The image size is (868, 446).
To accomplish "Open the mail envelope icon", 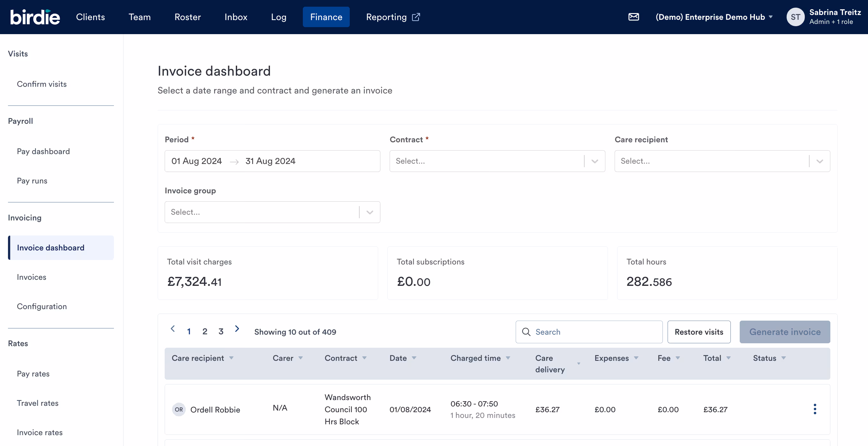I will click(x=633, y=17).
